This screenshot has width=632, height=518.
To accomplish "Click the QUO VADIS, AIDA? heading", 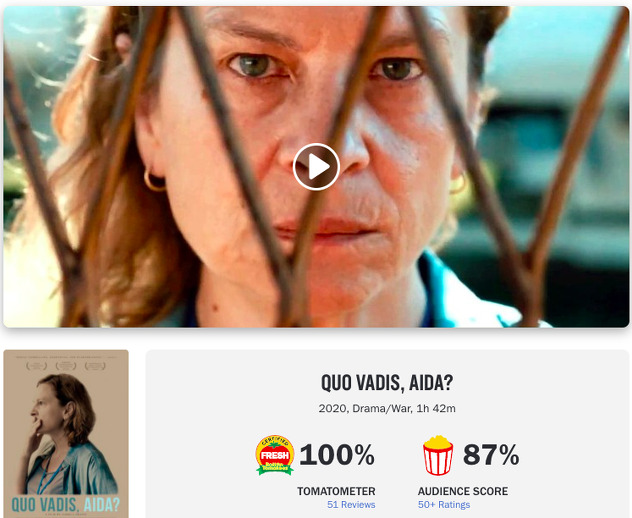I will tap(387, 382).
